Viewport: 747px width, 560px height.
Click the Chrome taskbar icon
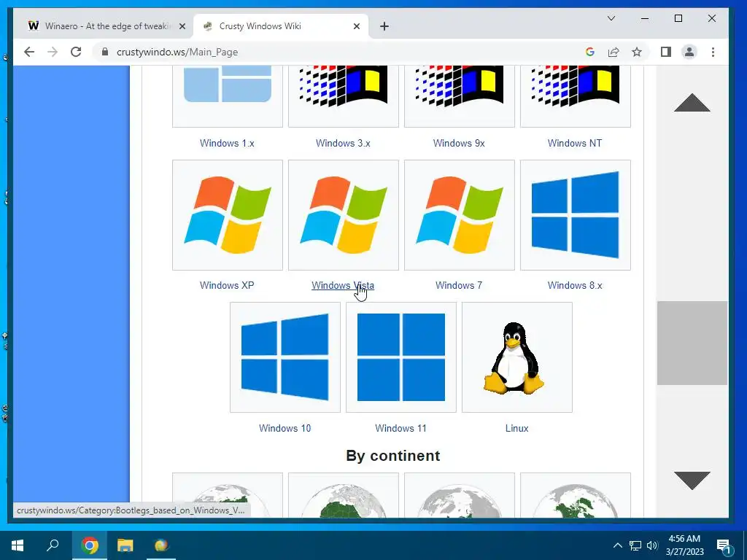pos(89,545)
